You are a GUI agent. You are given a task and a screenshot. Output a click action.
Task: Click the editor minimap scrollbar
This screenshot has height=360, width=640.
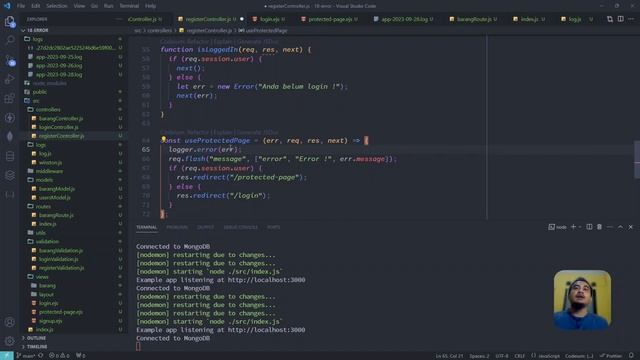(637, 159)
